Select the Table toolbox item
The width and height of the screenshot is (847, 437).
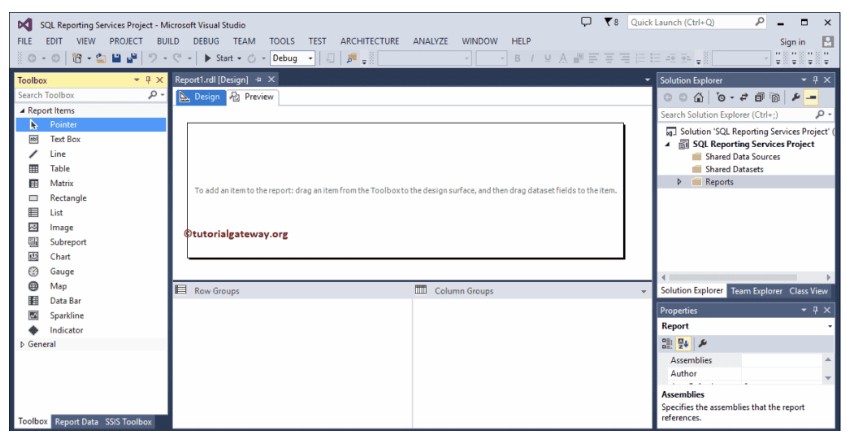pyautogui.click(x=91, y=169)
